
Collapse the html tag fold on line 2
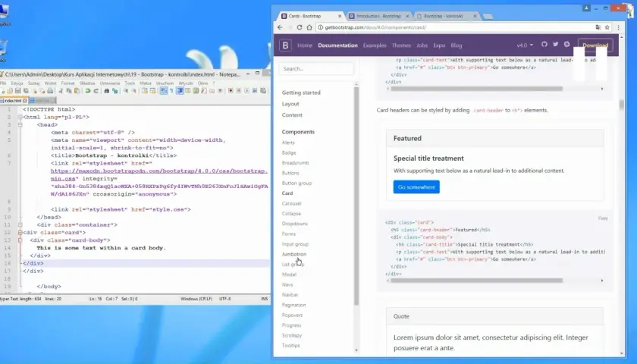pos(20,117)
